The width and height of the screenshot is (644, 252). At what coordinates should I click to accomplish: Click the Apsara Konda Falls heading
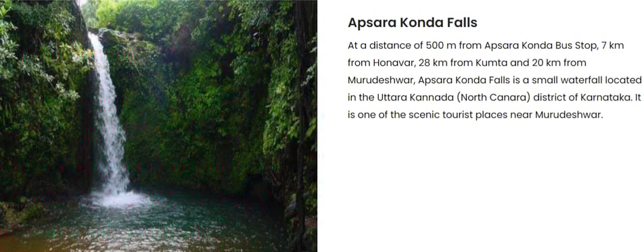[413, 22]
